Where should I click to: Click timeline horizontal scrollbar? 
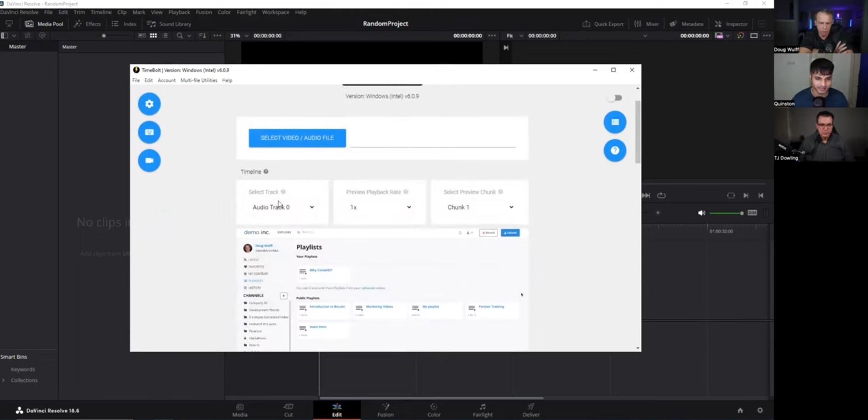(431, 398)
